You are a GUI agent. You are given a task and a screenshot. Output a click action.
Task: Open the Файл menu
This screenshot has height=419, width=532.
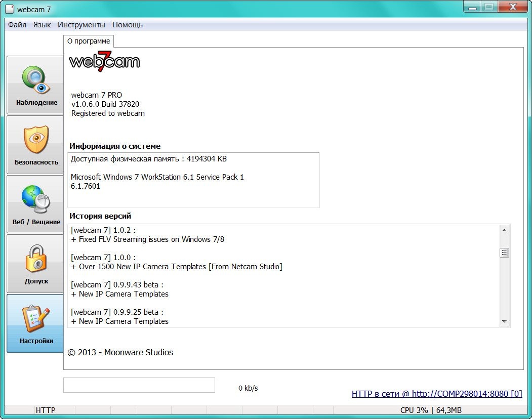(x=17, y=25)
